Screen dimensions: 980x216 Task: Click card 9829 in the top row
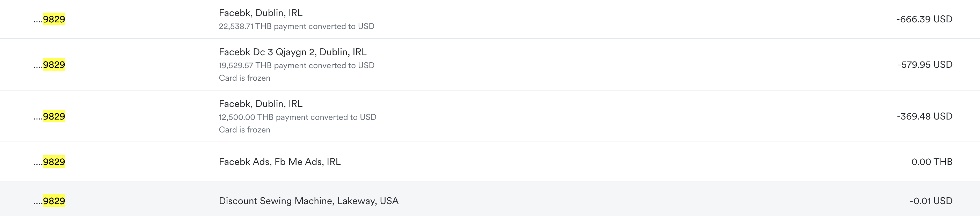point(50,19)
